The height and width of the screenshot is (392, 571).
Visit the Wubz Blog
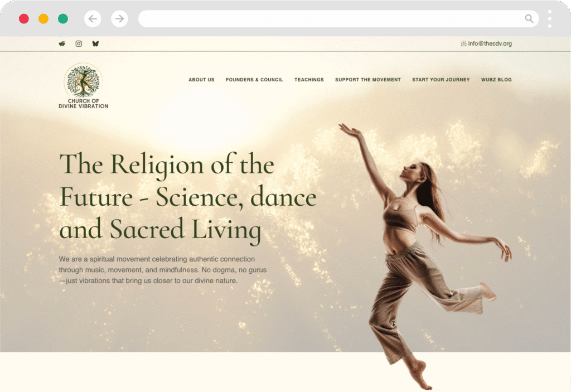496,80
